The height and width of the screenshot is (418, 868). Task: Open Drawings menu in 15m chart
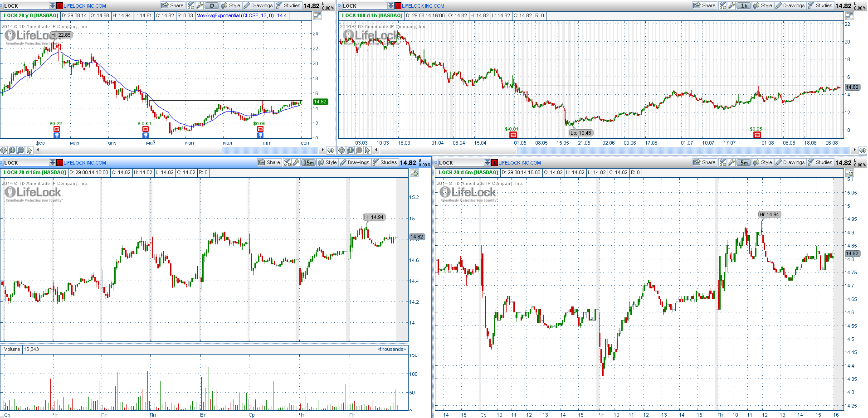point(355,162)
